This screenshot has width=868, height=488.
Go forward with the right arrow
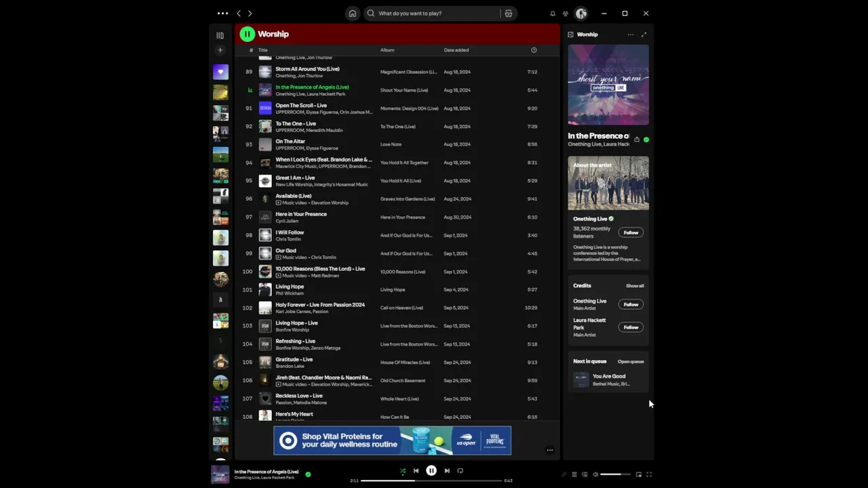[250, 13]
